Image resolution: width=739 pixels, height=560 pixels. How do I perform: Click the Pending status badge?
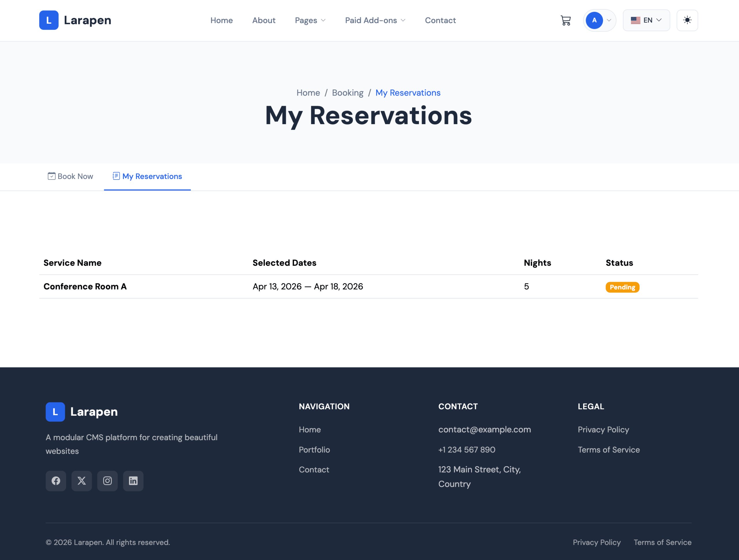coord(622,287)
